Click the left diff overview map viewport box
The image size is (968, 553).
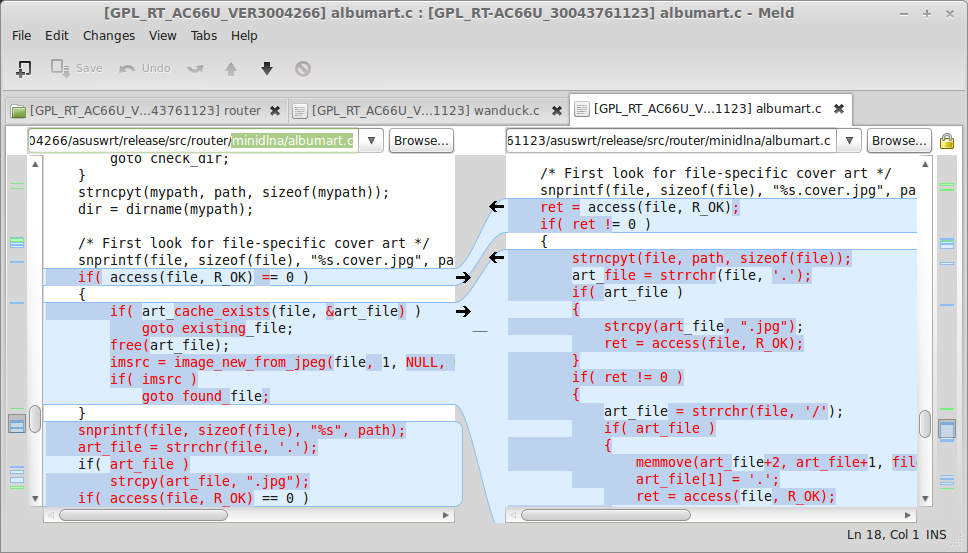[x=17, y=424]
